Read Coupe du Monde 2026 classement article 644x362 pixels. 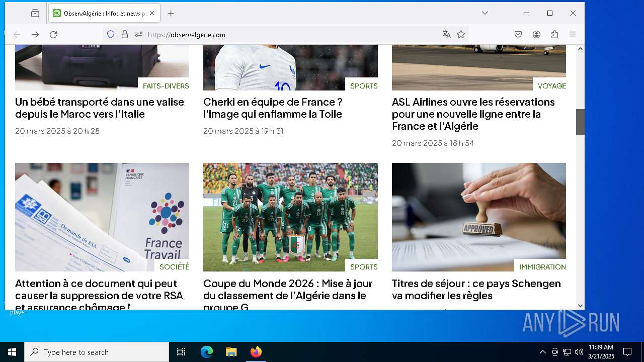click(x=288, y=295)
